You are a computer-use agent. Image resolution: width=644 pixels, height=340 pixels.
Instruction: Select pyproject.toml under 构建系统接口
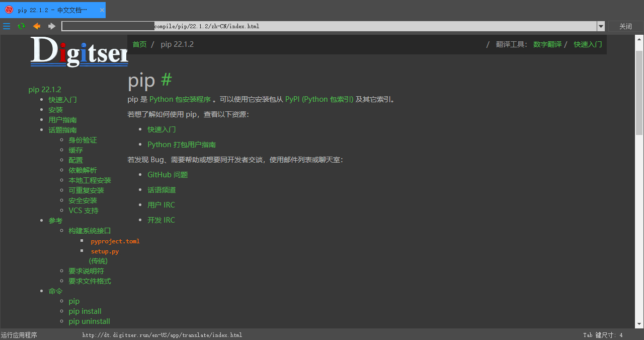click(115, 241)
